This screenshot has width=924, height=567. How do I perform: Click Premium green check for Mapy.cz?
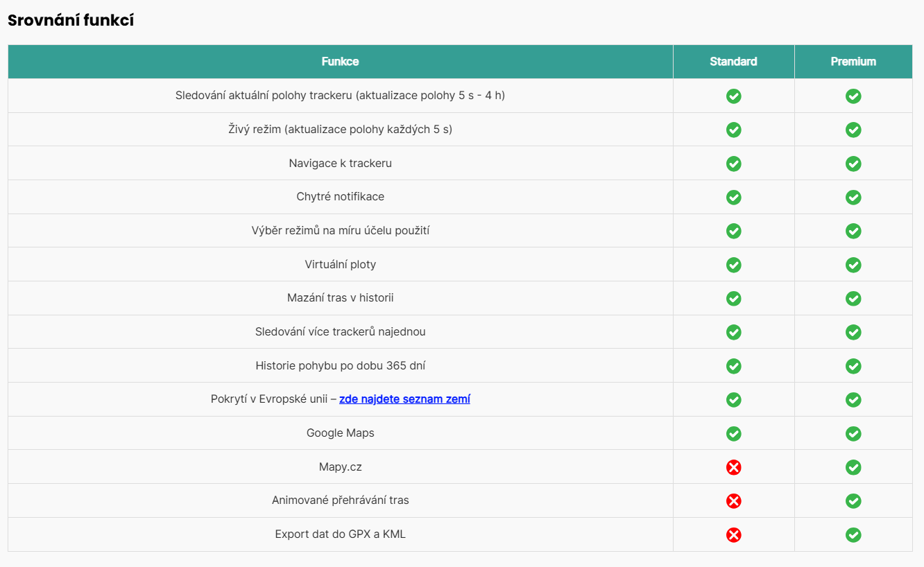[853, 467]
